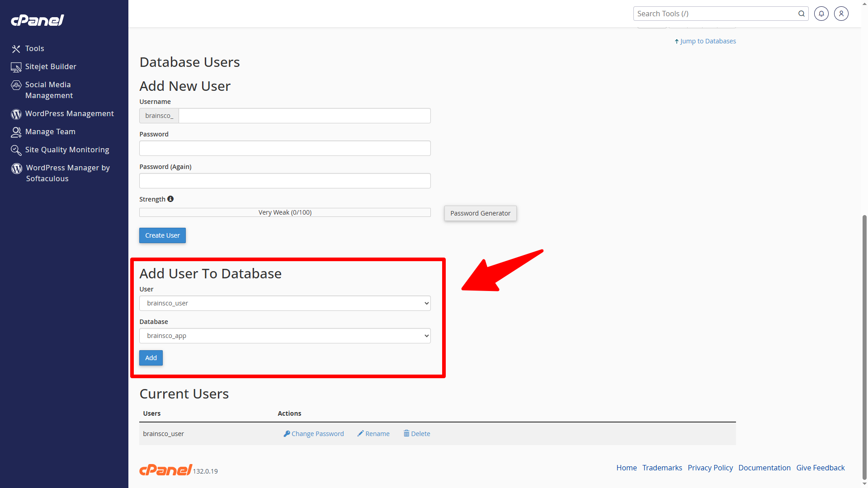Focus the Username input field

click(305, 116)
